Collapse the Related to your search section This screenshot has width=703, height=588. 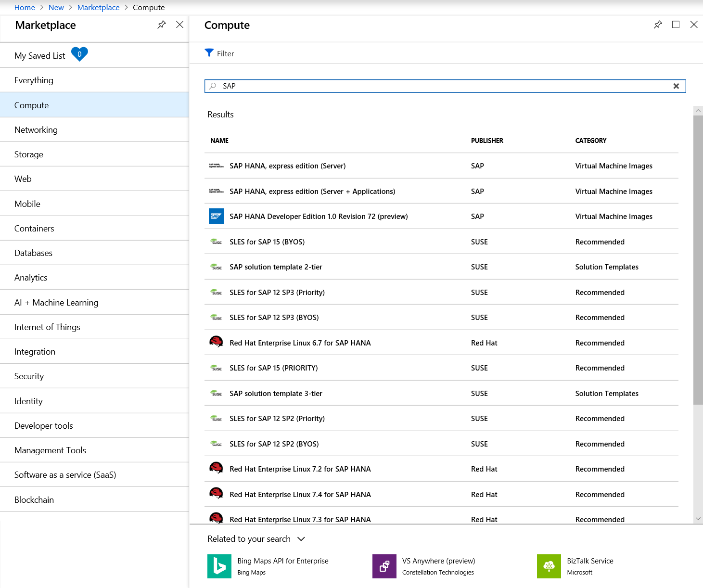click(x=301, y=539)
